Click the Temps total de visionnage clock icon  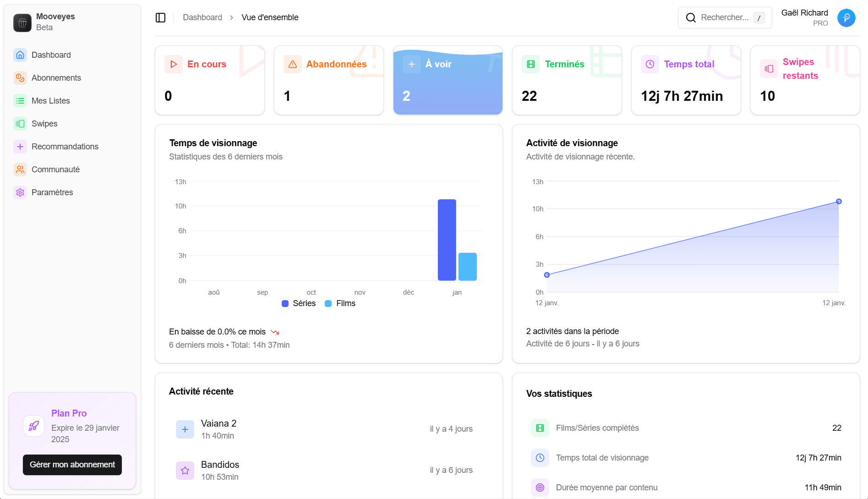(540, 458)
